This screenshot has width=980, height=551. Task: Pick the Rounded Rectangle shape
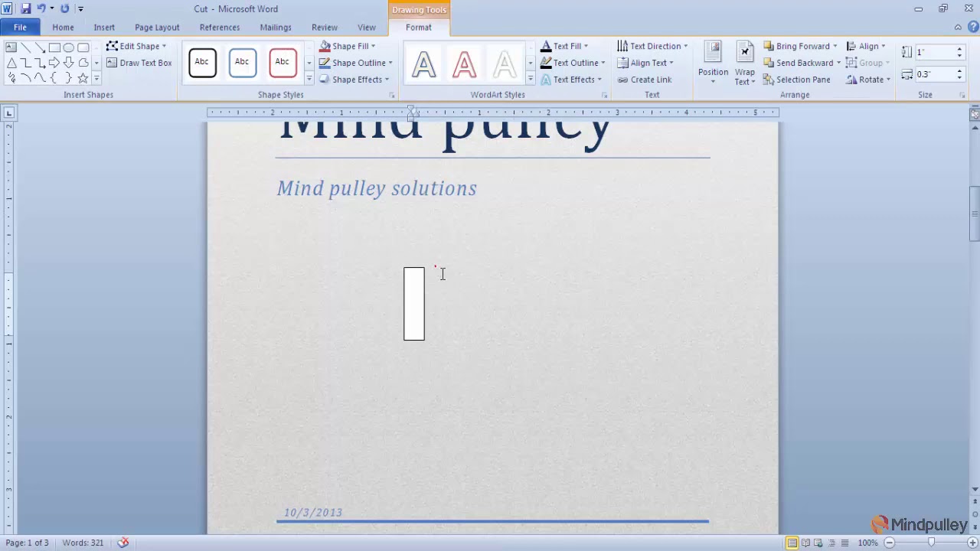[x=83, y=47]
